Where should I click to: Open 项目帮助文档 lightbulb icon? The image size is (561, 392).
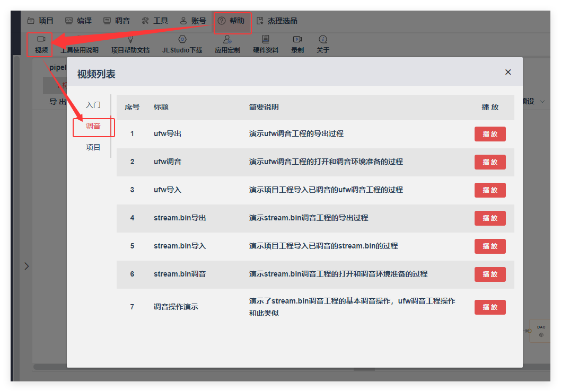(x=130, y=39)
